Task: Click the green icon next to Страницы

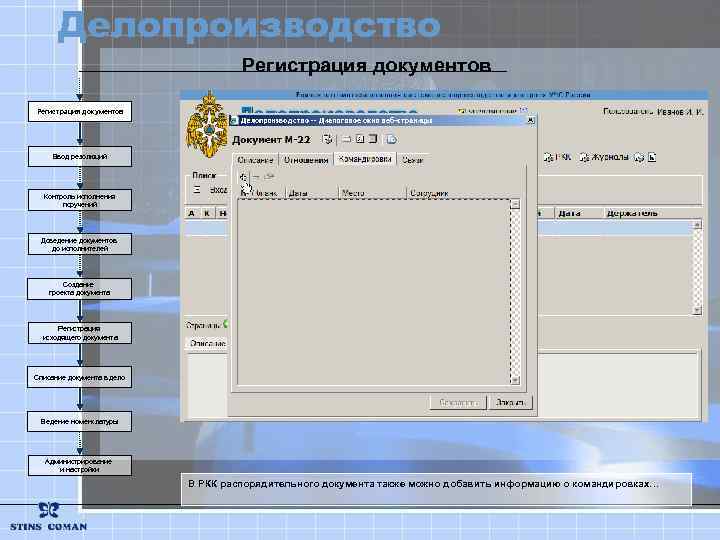Action: coord(225,324)
